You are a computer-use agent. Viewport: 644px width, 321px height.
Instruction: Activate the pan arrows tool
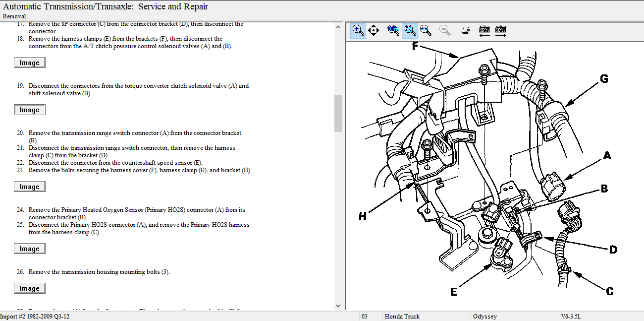pyautogui.click(x=374, y=30)
